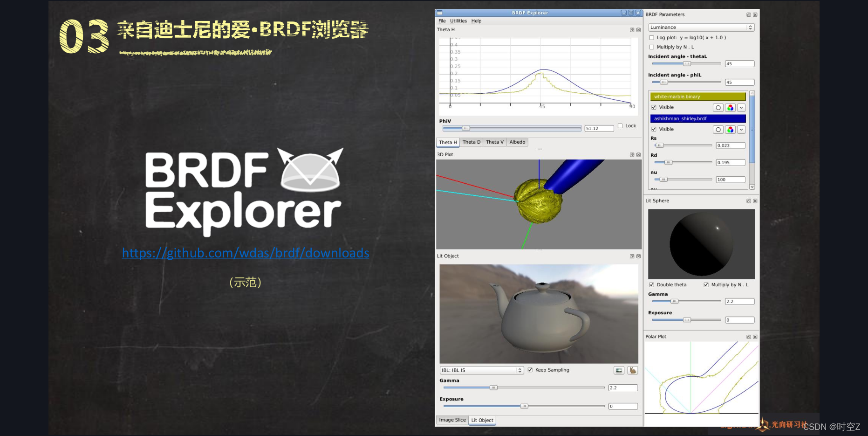The image size is (868, 436).
Task: Click the nu value field 100
Action: 731,180
